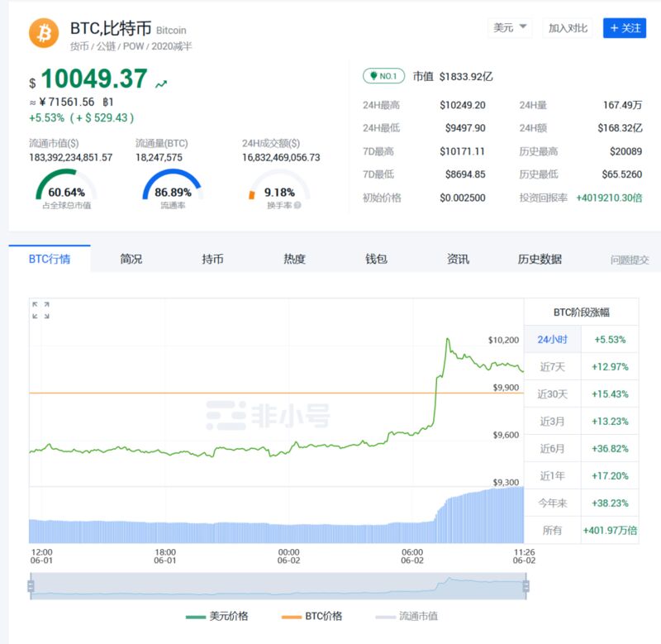Open the 美元 currency dropdown

tap(510, 28)
